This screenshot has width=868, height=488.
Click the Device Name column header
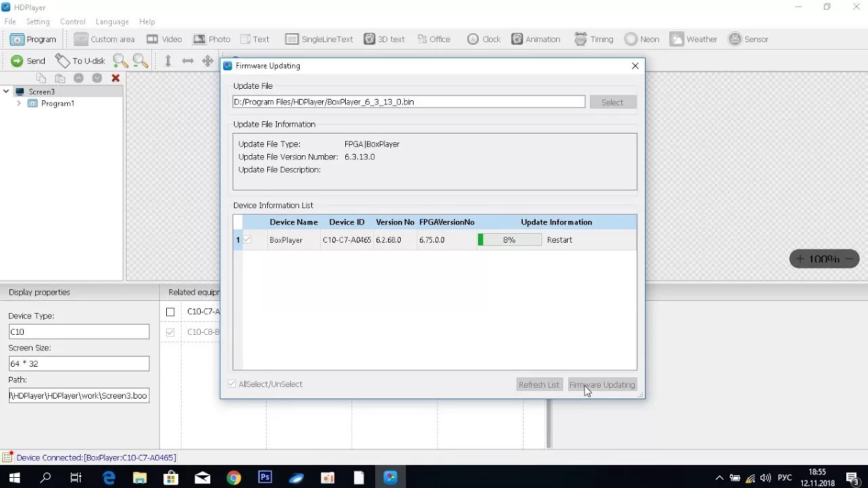[294, 222]
